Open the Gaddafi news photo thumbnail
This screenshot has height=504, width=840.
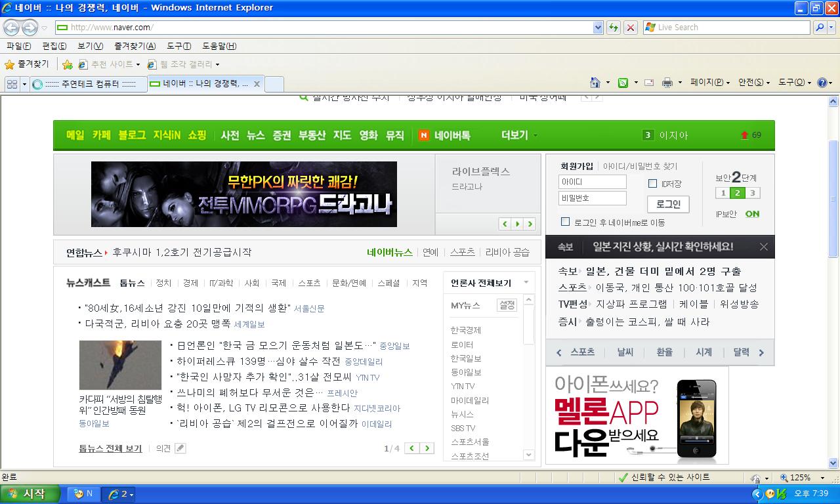point(120,365)
